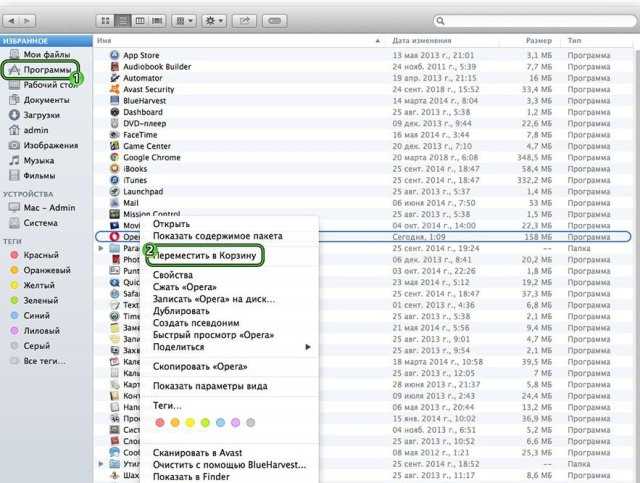Screen dimensions: 640x483
Task: Switch to column view mode
Action: 139,20
